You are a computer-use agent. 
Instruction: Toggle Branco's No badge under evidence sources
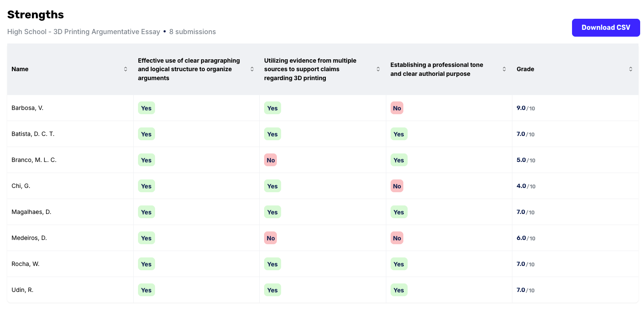[x=270, y=160]
